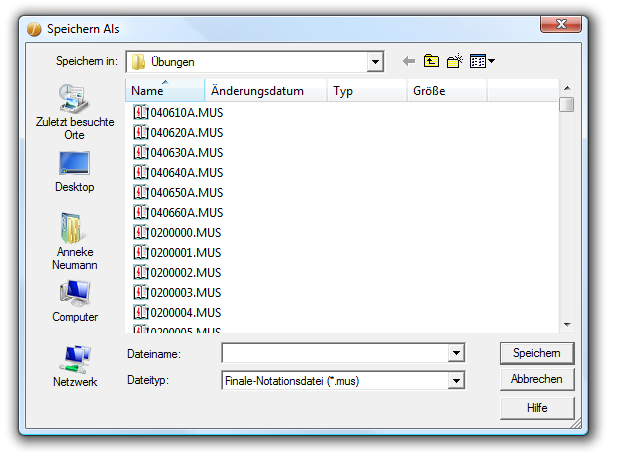Click the Back navigation arrow icon

coord(408,62)
